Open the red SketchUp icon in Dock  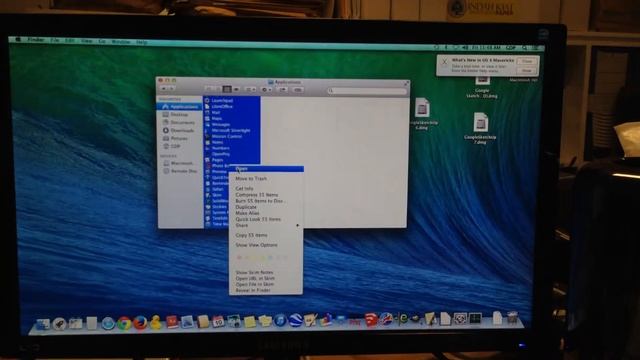coord(371,320)
